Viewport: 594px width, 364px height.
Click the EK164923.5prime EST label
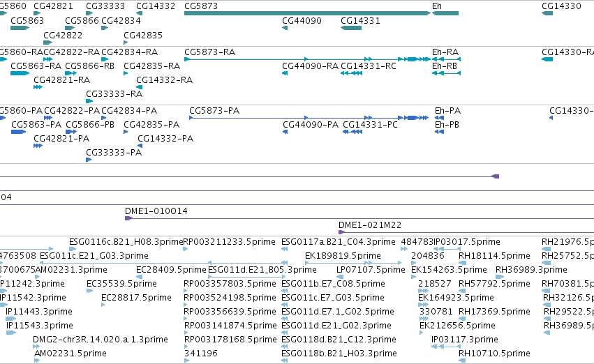click(x=456, y=298)
